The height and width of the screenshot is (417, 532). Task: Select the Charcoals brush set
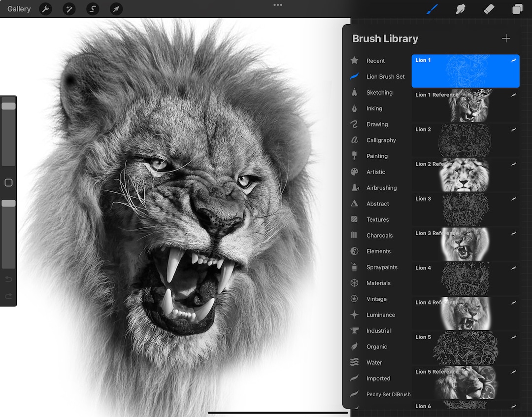(x=379, y=235)
